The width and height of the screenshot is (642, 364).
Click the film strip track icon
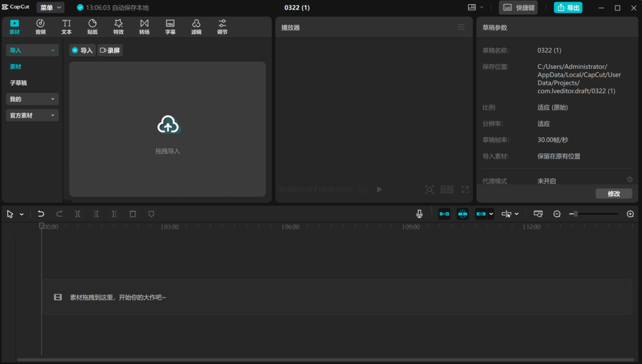click(58, 297)
